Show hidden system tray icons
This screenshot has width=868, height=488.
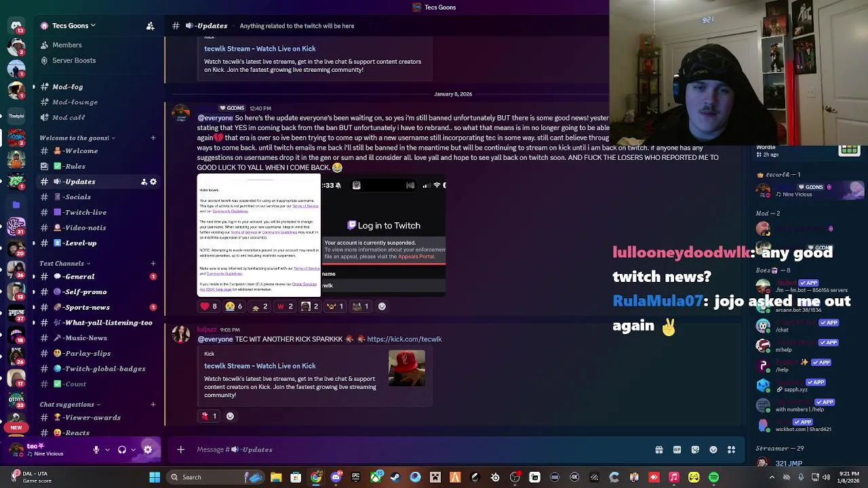coord(772,477)
